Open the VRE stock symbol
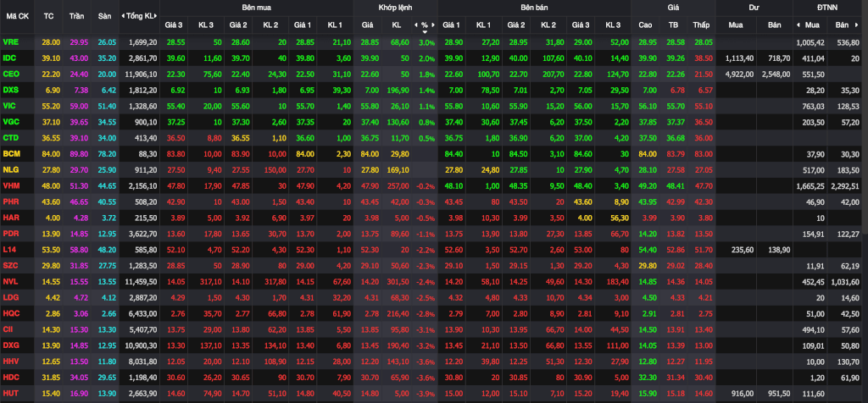The height and width of the screenshot is (403, 868). coord(10,42)
